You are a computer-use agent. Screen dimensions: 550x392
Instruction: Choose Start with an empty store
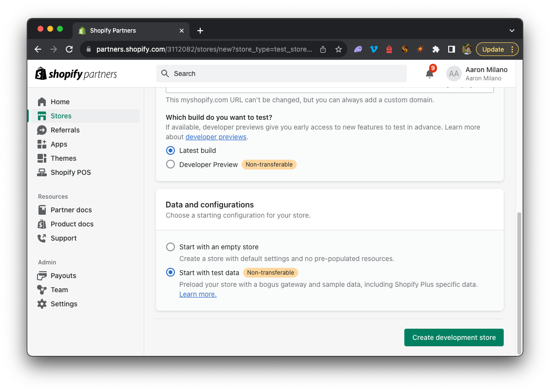pos(171,247)
